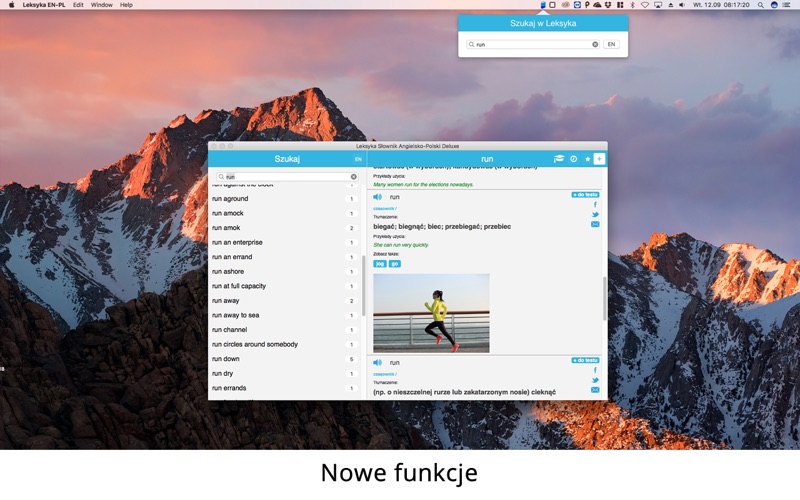Select 'run dry' in the word list
Screen dimensions: 800x500
287,373
